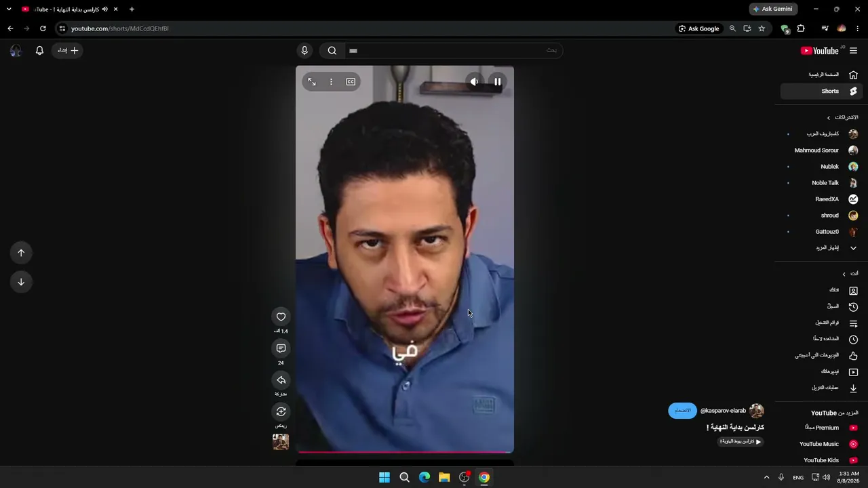This screenshot has width=868, height=488.
Task: Search with your voice microphone
Action: click(x=304, y=50)
